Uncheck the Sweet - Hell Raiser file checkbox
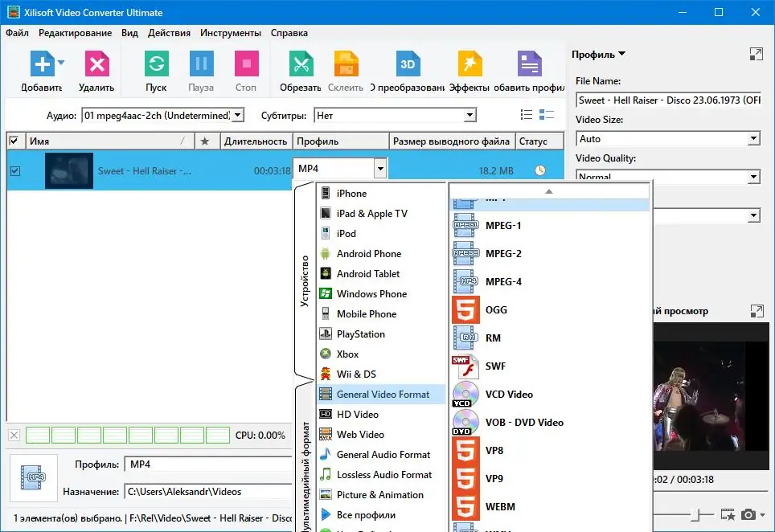This screenshot has width=775, height=532. click(15, 171)
